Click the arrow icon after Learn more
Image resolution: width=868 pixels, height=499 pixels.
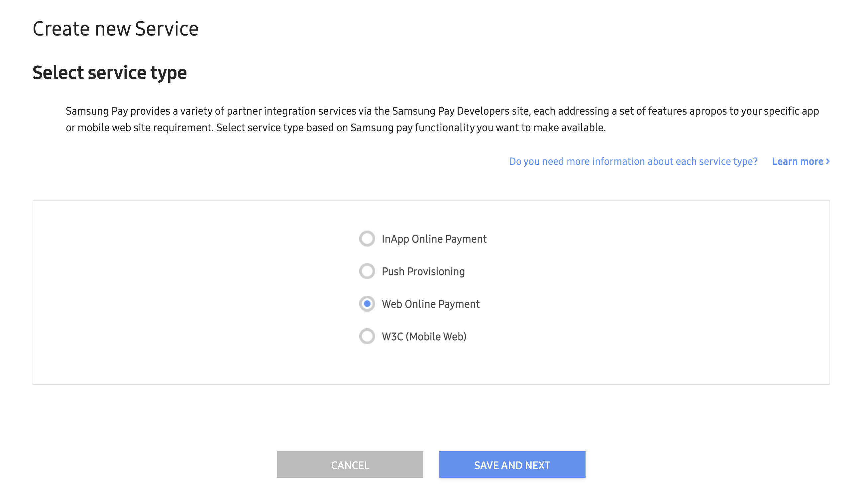coord(828,161)
